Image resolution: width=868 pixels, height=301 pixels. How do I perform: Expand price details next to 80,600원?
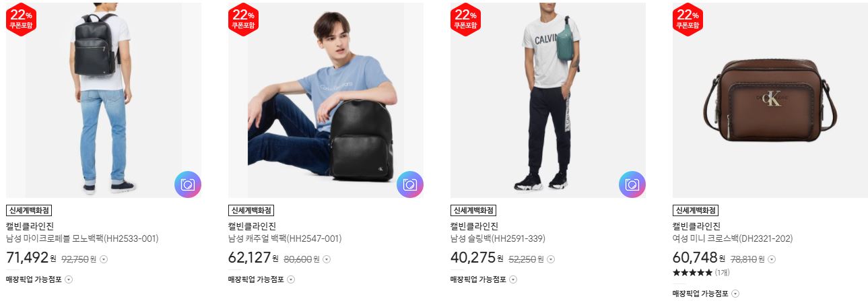coord(326,259)
